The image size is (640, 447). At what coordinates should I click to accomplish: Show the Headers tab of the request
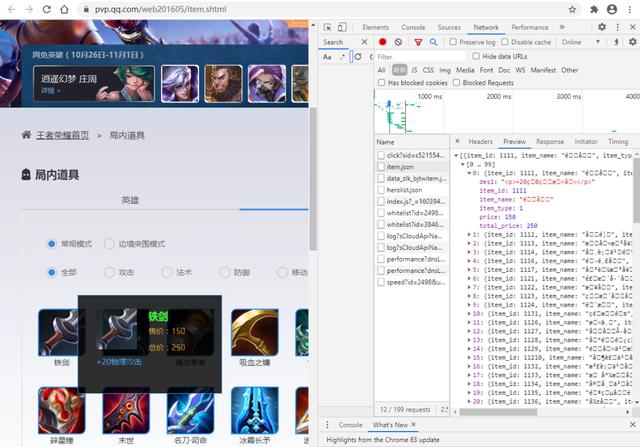tap(480, 141)
